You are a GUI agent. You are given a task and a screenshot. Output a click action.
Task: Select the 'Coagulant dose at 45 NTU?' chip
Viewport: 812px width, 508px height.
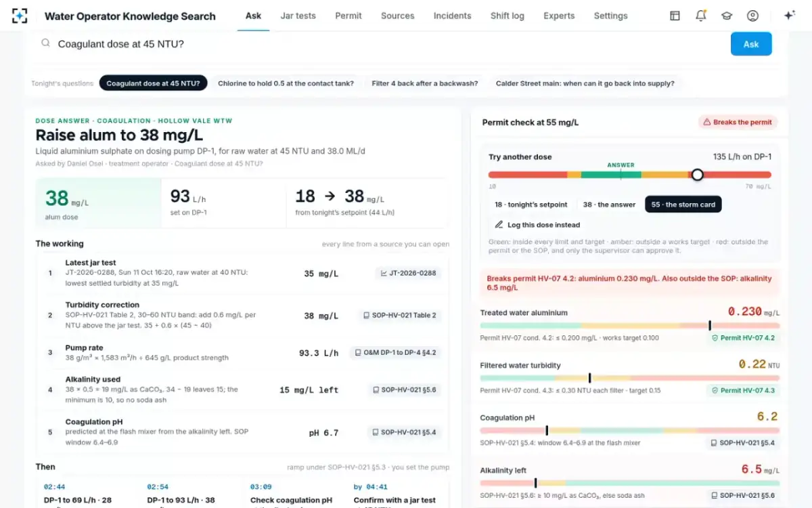coord(153,83)
